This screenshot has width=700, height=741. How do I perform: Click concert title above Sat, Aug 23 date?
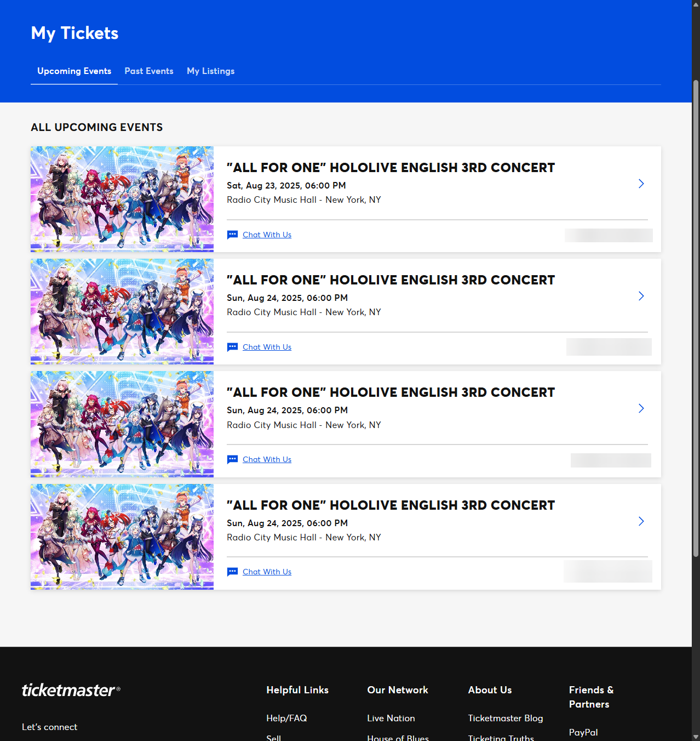tap(391, 168)
